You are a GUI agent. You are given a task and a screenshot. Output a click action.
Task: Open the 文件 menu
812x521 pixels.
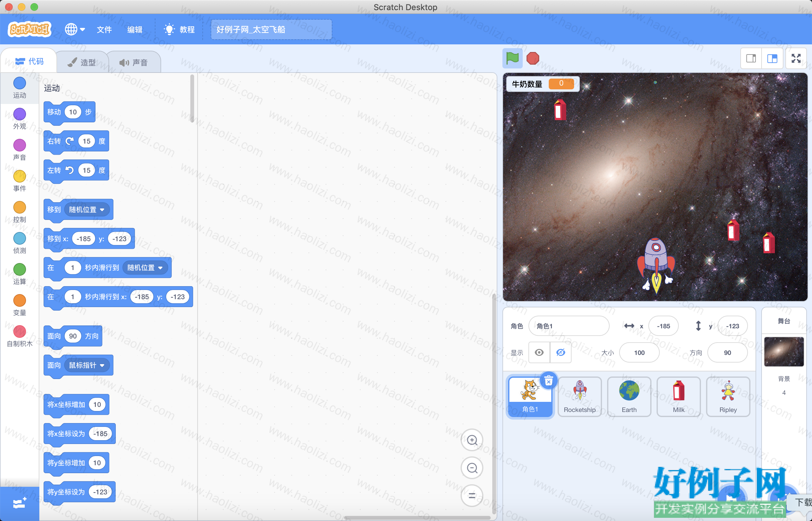pyautogui.click(x=104, y=29)
